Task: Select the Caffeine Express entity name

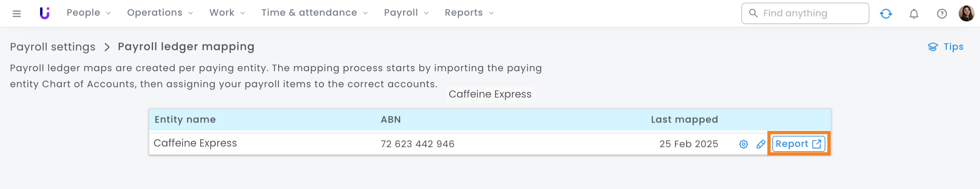Action: point(195,143)
